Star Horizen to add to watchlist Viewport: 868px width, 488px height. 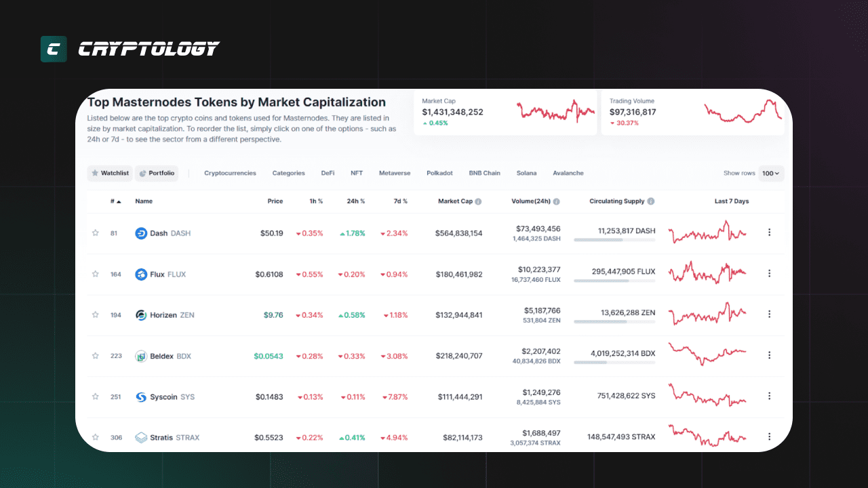pos(96,314)
